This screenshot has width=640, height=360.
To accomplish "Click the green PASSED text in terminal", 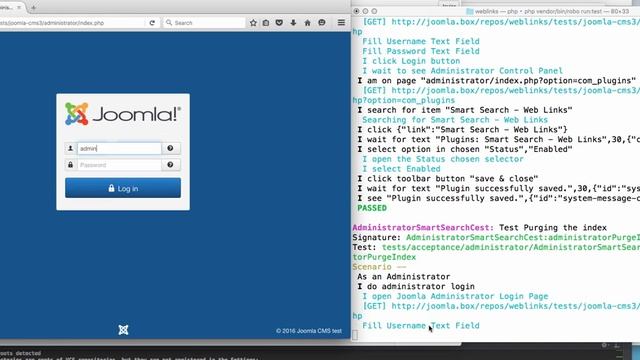I will click(372, 208).
